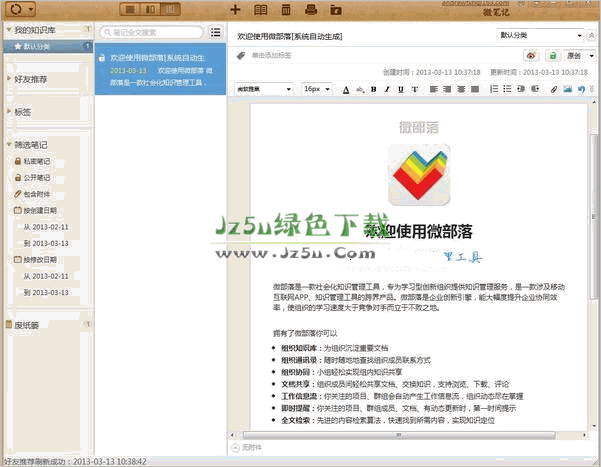The image size is (601, 467).
Task: Click the clear formatting T icon
Action: click(414, 89)
